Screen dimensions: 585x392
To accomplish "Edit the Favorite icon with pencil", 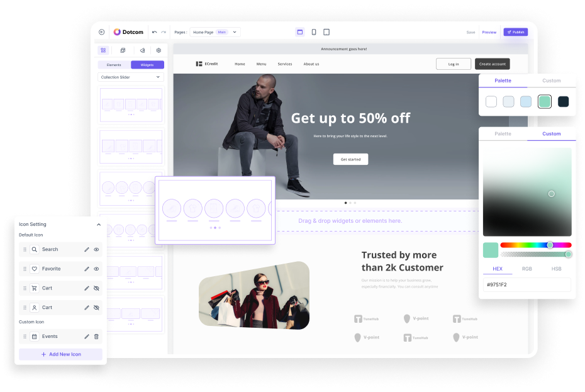I will point(87,269).
